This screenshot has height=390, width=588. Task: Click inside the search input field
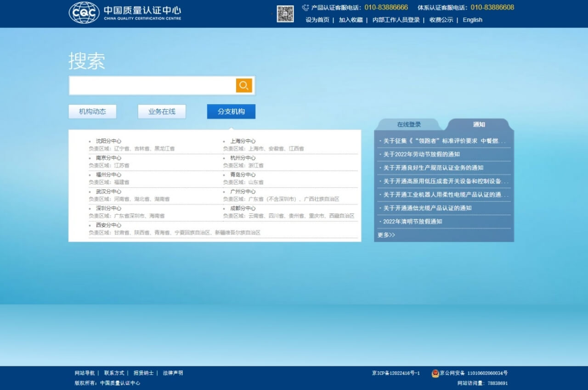pos(152,85)
